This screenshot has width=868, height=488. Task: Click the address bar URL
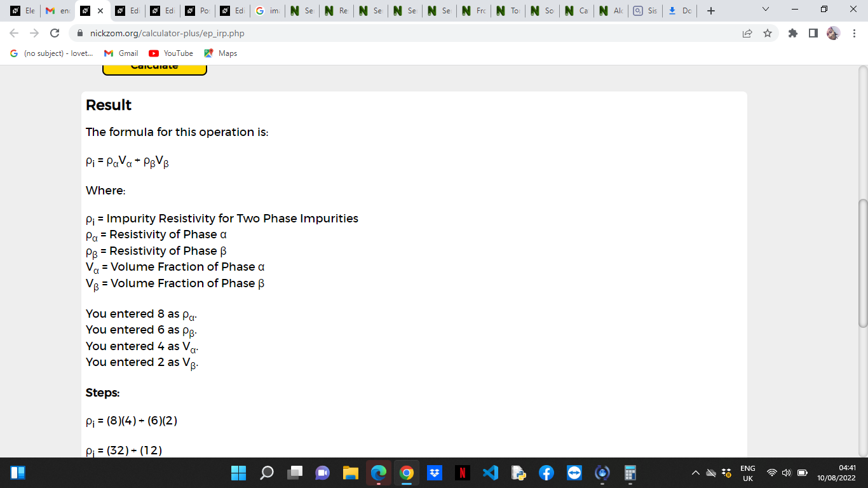click(x=167, y=33)
